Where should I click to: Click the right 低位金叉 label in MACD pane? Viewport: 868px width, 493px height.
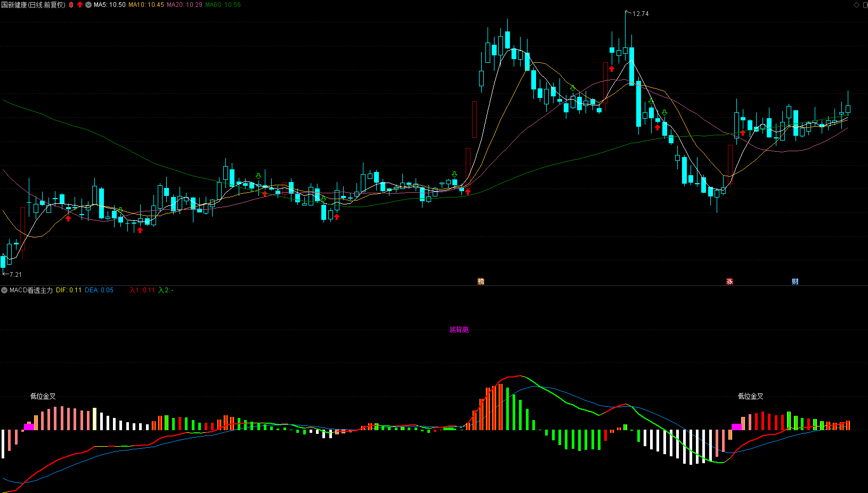coord(751,396)
